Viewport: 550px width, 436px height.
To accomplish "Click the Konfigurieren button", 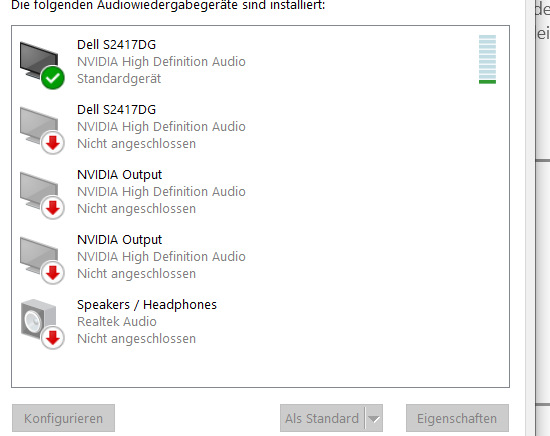I will [x=63, y=418].
